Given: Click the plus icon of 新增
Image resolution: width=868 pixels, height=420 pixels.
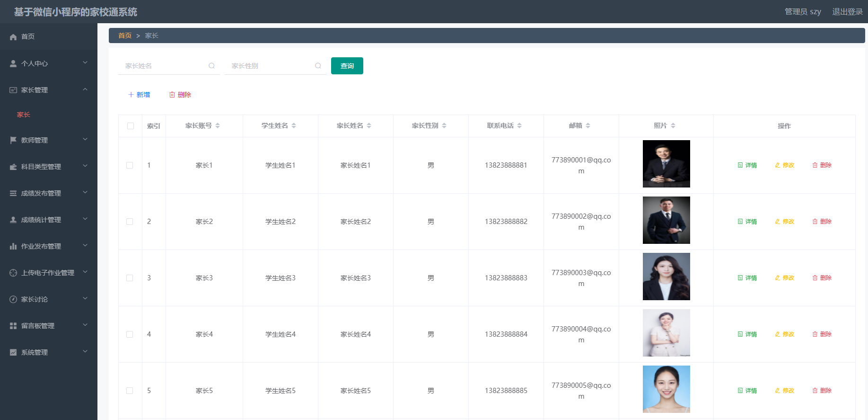Looking at the screenshot, I should pyautogui.click(x=131, y=95).
